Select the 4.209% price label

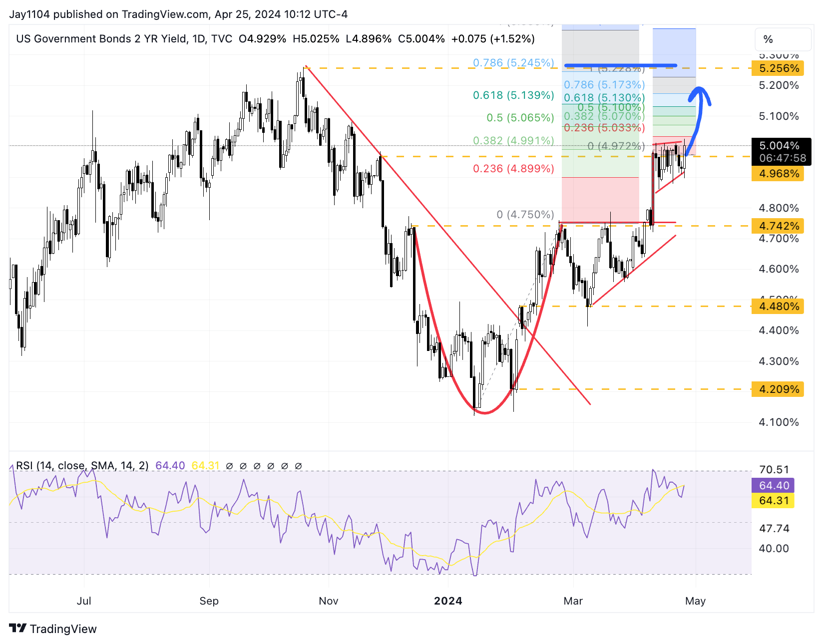(778, 389)
